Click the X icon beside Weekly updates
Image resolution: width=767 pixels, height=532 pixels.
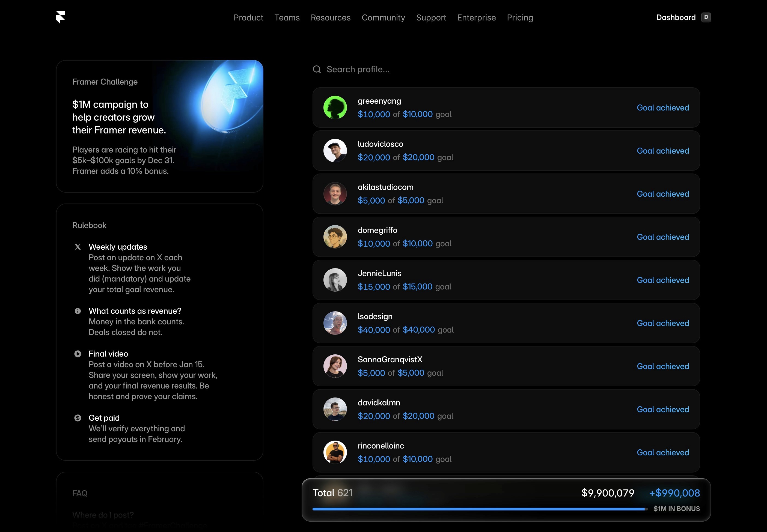(78, 247)
